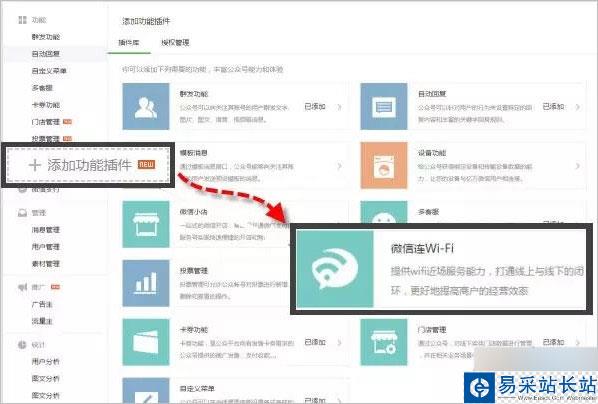Open 素材管理 in the sidebar

click(46, 264)
